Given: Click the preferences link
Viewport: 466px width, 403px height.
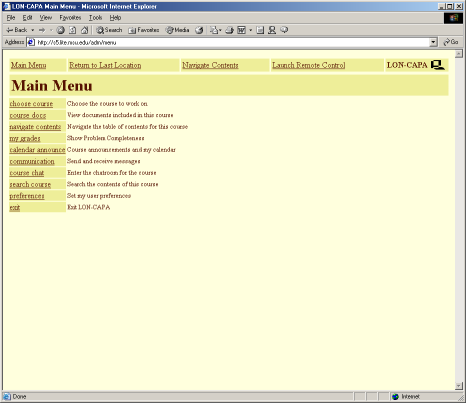Looking at the screenshot, I should click(27, 196).
